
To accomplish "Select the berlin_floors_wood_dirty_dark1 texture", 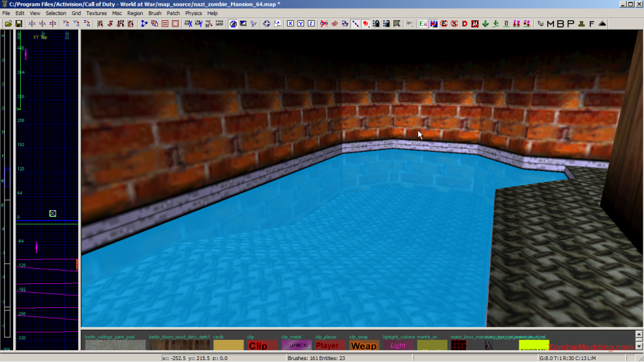I will click(179, 345).
